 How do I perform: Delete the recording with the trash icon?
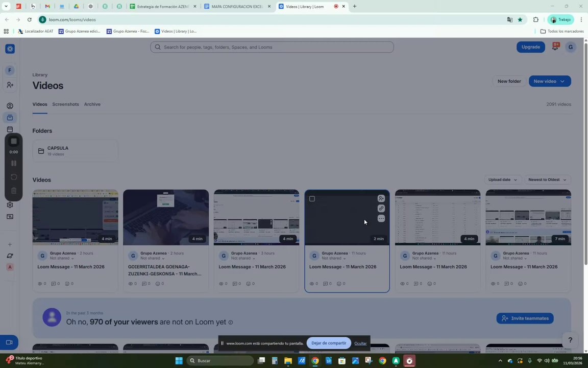point(13,191)
